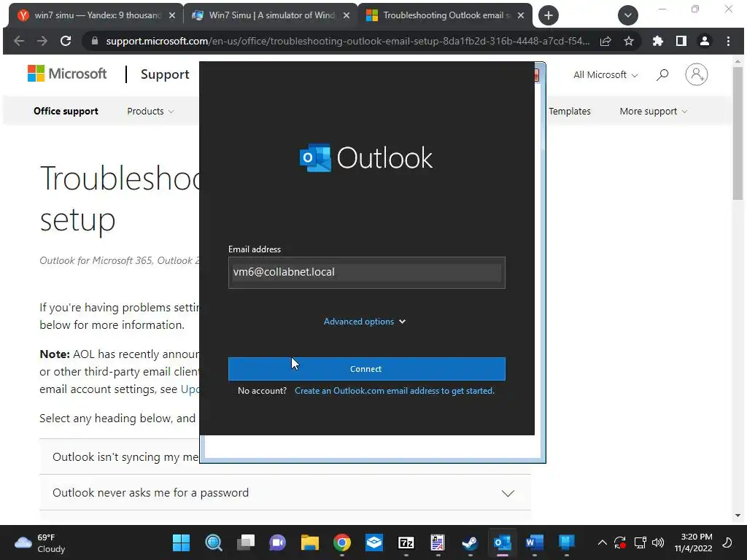The height and width of the screenshot is (560, 747).
Task: Close the Win7 Simu simulator tab
Action: click(347, 15)
